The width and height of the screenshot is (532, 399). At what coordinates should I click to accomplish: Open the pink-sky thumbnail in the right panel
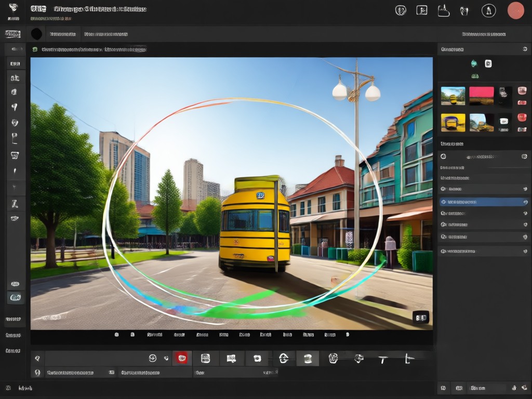482,96
